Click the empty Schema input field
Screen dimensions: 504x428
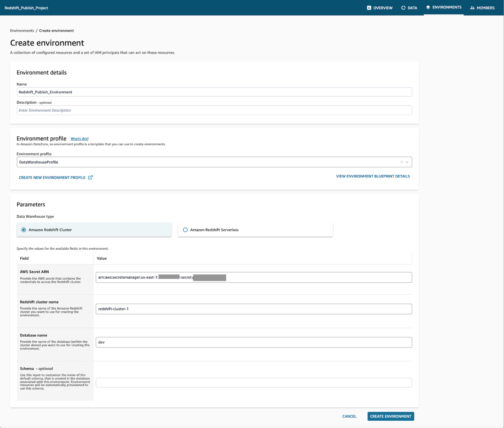(254, 383)
